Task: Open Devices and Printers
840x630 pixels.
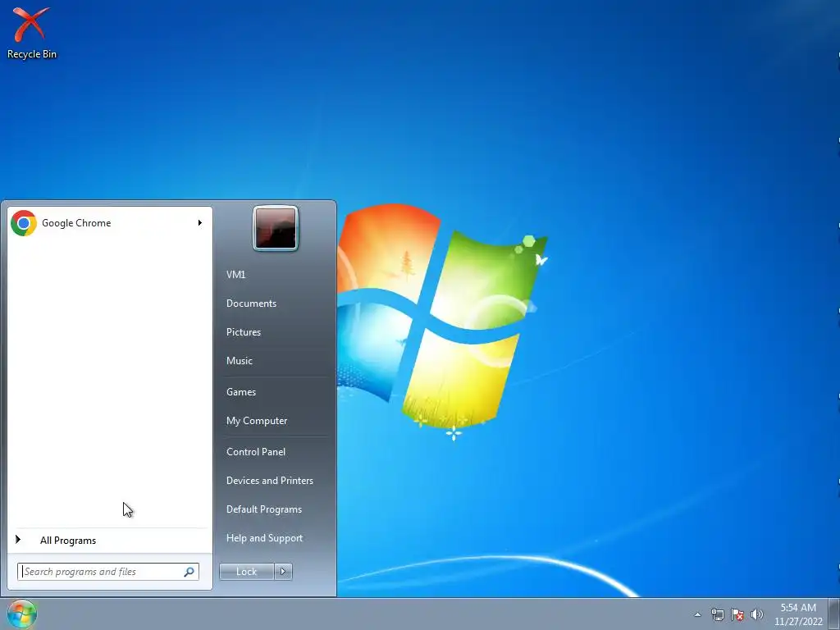Action: (x=269, y=481)
